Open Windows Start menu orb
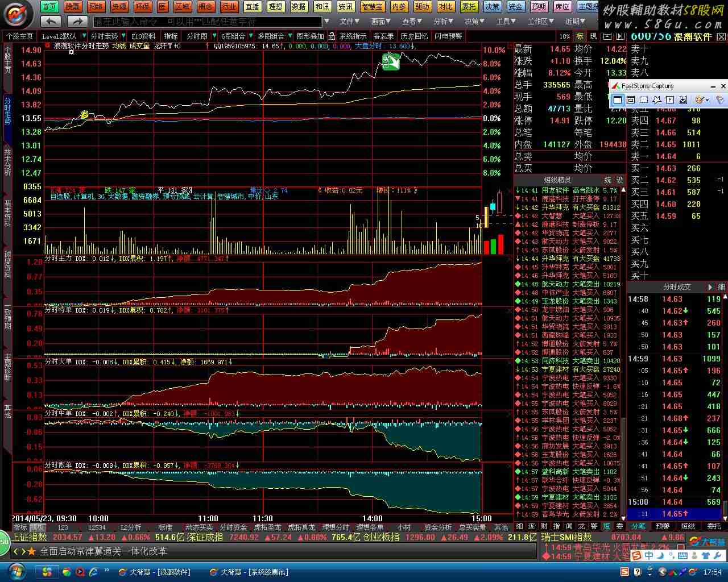The image size is (728, 582). click(x=16, y=571)
